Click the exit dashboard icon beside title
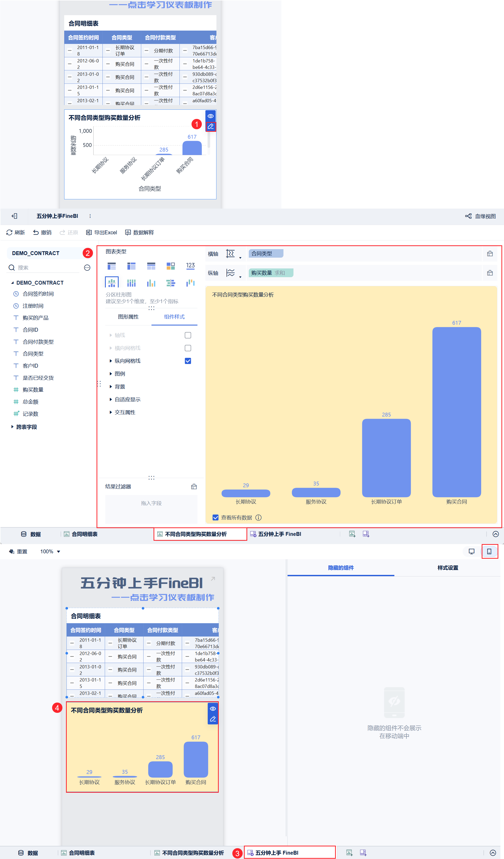The image size is (504, 859). pos(14,216)
